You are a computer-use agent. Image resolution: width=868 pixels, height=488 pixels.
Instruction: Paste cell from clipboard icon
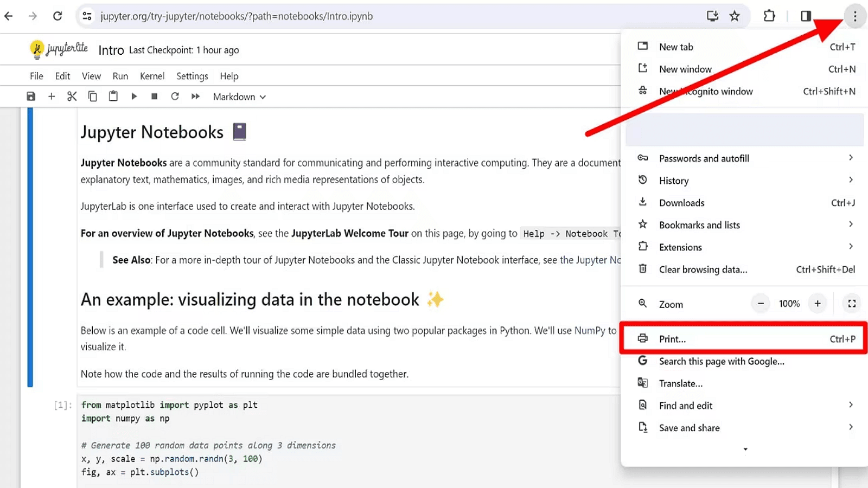point(113,97)
